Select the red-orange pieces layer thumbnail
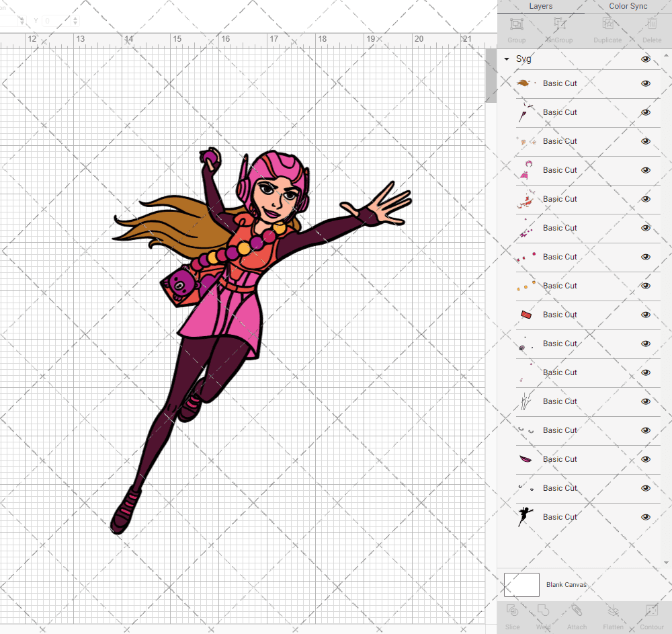The height and width of the screenshot is (634, 672). [x=526, y=199]
